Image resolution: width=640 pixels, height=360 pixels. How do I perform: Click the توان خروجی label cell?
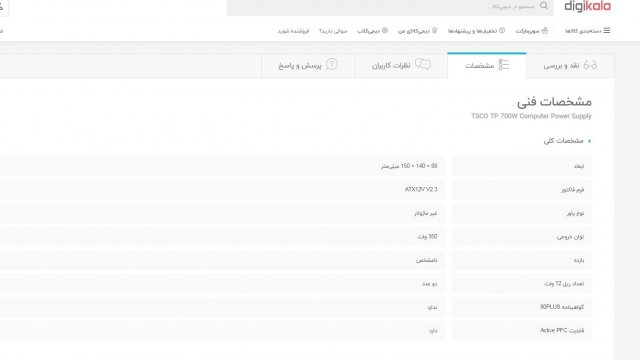[522, 237]
